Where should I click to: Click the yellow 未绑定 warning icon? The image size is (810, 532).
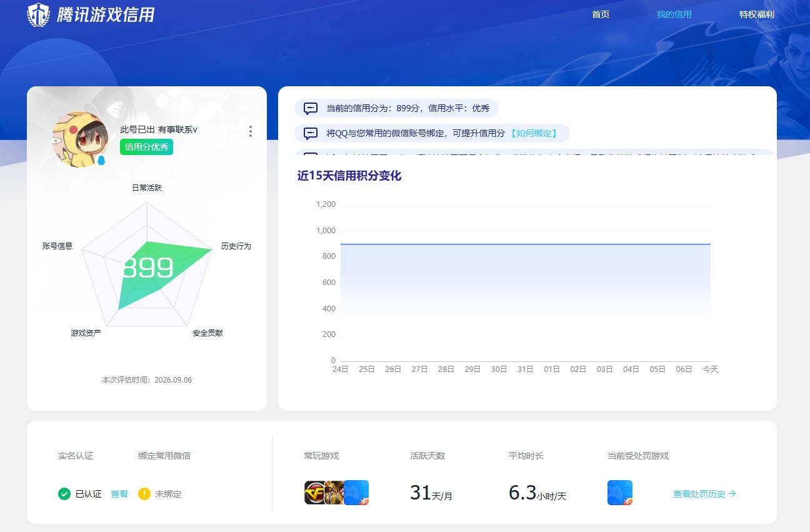[x=144, y=494]
